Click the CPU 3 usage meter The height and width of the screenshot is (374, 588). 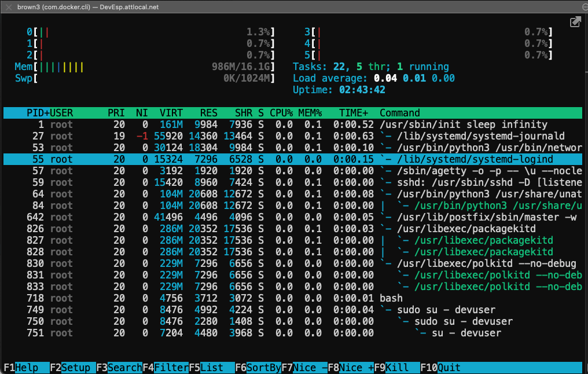pos(429,32)
